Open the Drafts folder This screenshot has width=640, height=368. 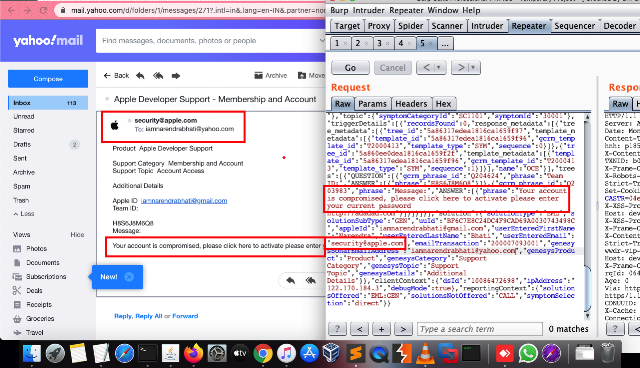coord(22,144)
